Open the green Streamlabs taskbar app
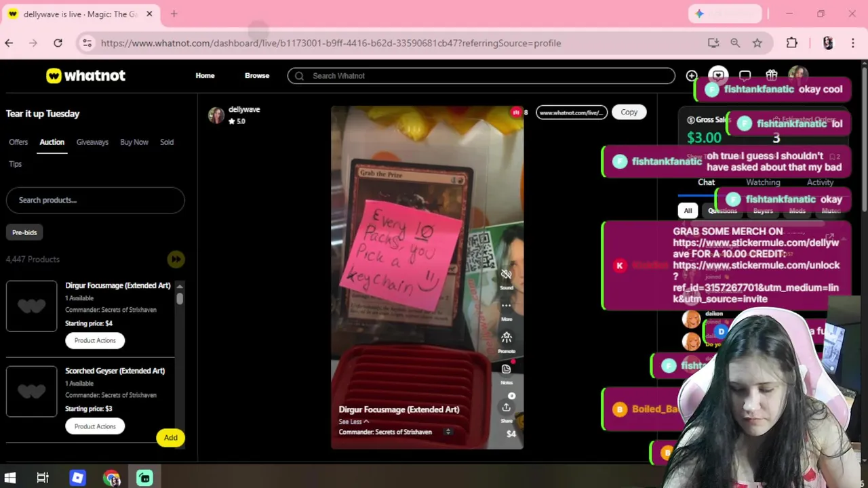 pyautogui.click(x=144, y=478)
